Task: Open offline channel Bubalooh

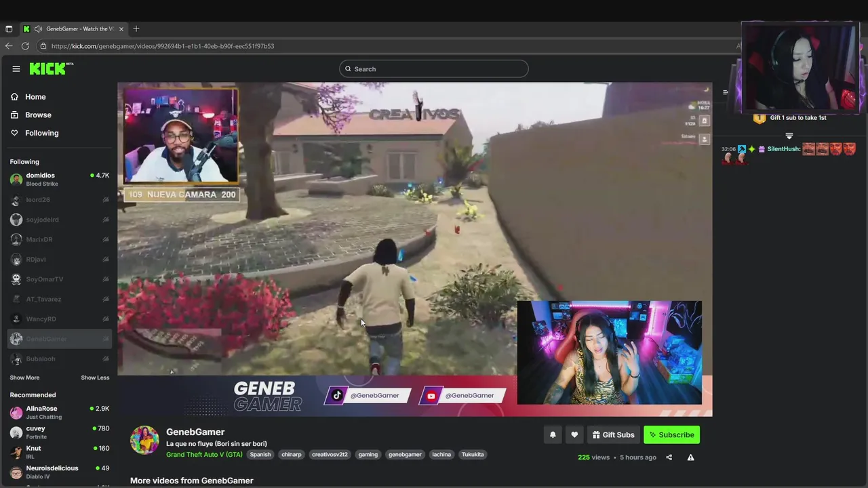Action: point(60,359)
